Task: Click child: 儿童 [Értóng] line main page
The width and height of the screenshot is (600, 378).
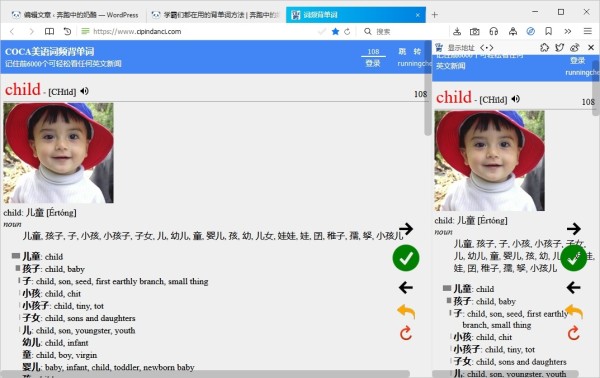Action: [x=40, y=213]
